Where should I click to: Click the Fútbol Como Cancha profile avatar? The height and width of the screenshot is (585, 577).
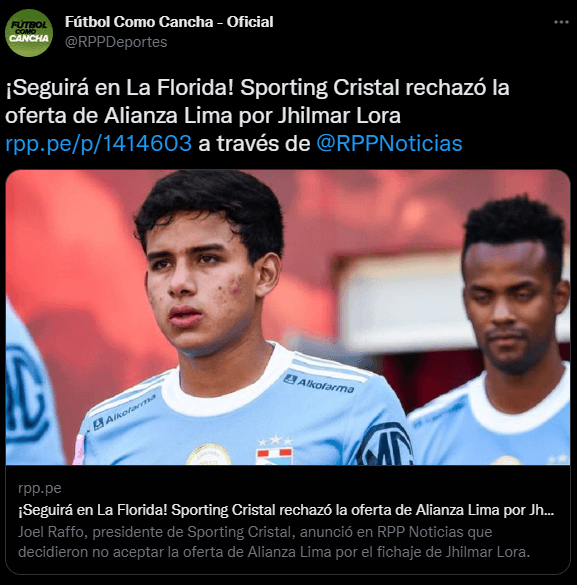(29, 33)
